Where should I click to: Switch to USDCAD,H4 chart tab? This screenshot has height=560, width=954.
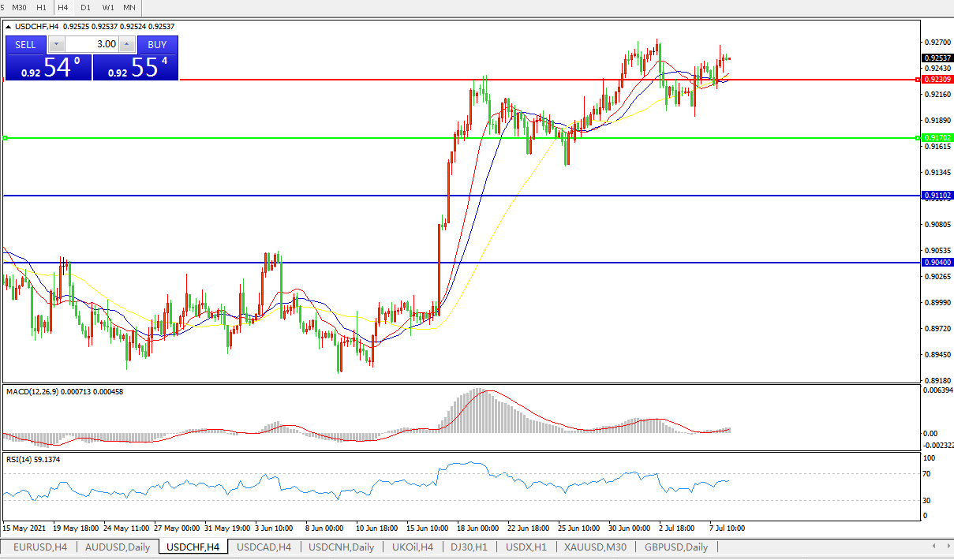tap(264, 547)
